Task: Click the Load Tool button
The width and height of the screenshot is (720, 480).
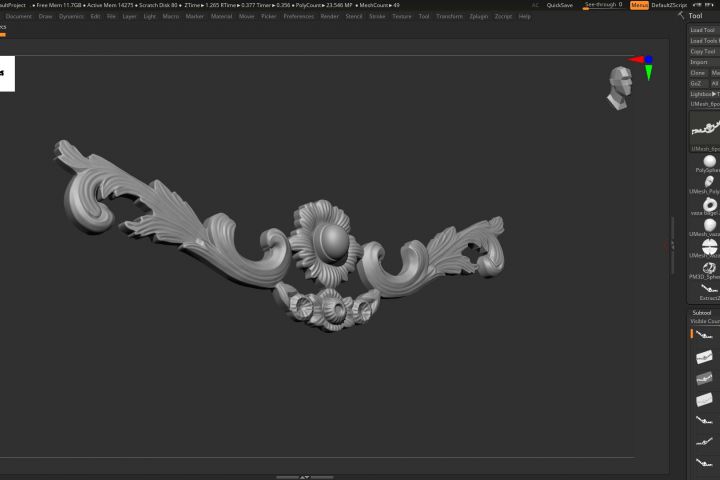Action: [703, 30]
